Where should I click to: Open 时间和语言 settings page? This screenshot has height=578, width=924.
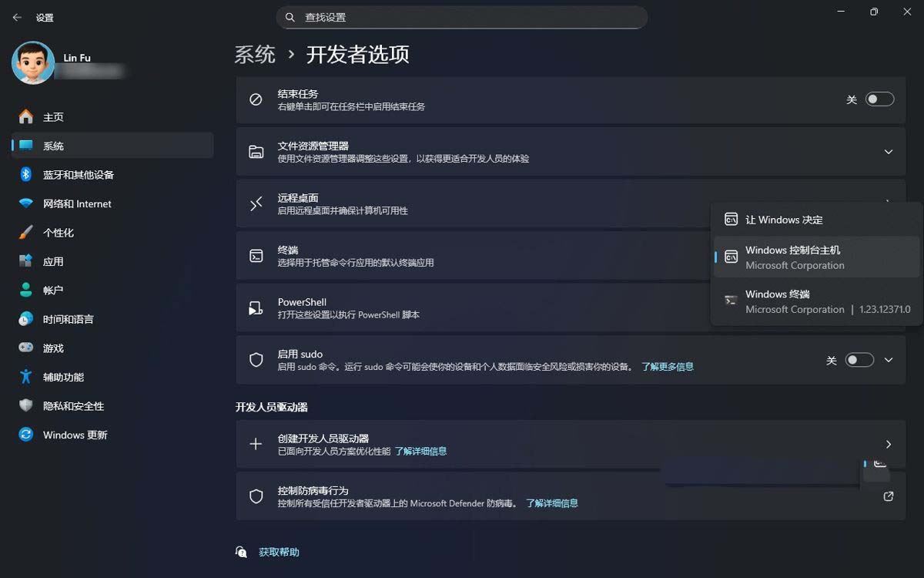click(x=112, y=319)
